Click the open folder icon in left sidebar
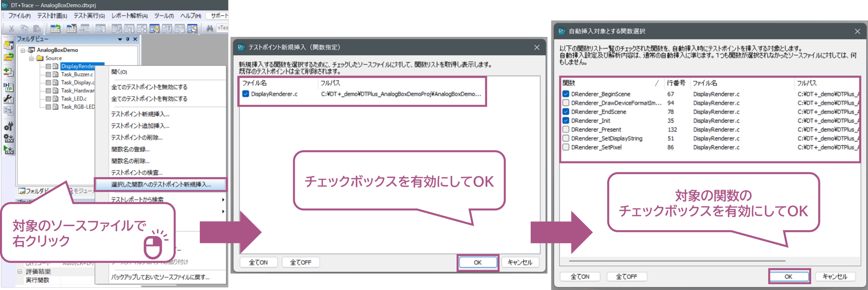This screenshot has width=868, height=290. tap(8, 57)
